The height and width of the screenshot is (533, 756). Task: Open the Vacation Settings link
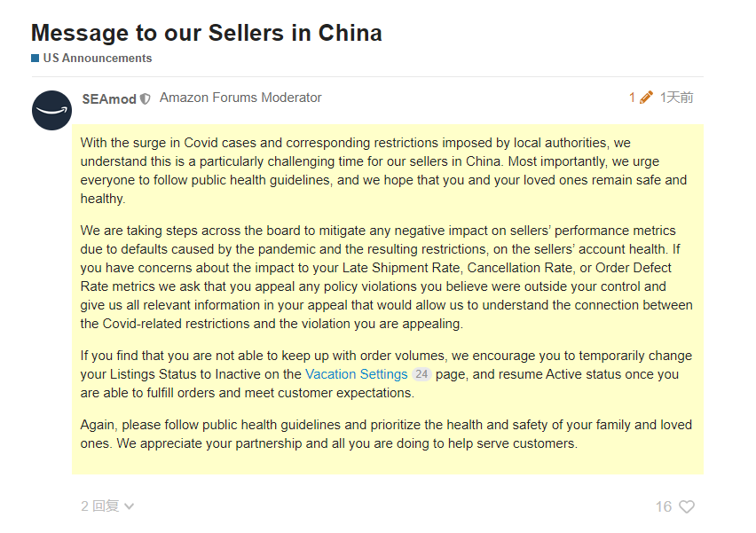click(356, 374)
